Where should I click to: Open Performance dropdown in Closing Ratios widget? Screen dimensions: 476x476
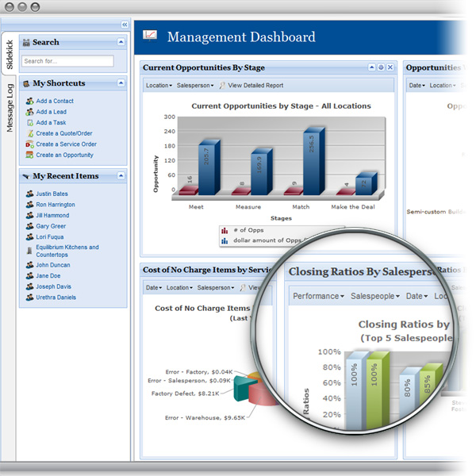[x=318, y=296]
